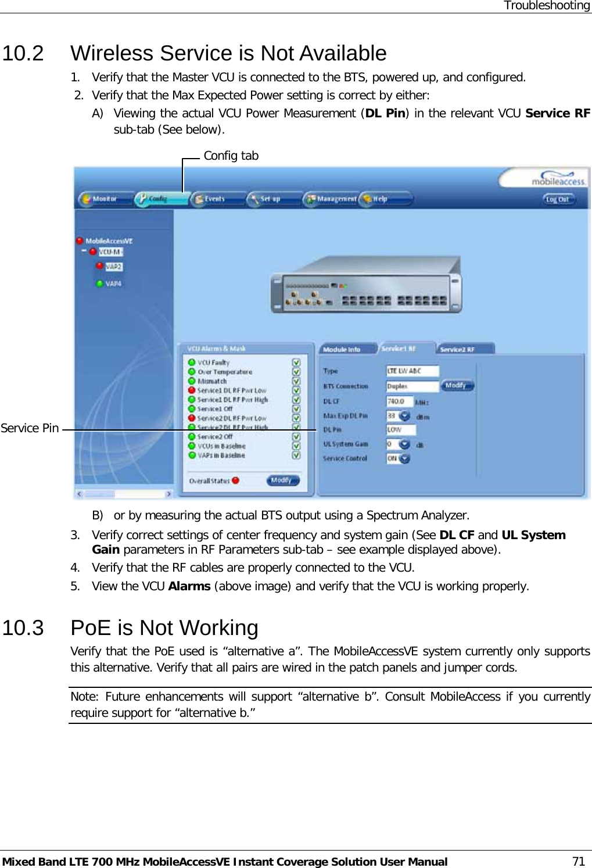Viewport: 592px width, 868px height.
Task: Click the red Overall Status indicator
Action: coord(235,480)
